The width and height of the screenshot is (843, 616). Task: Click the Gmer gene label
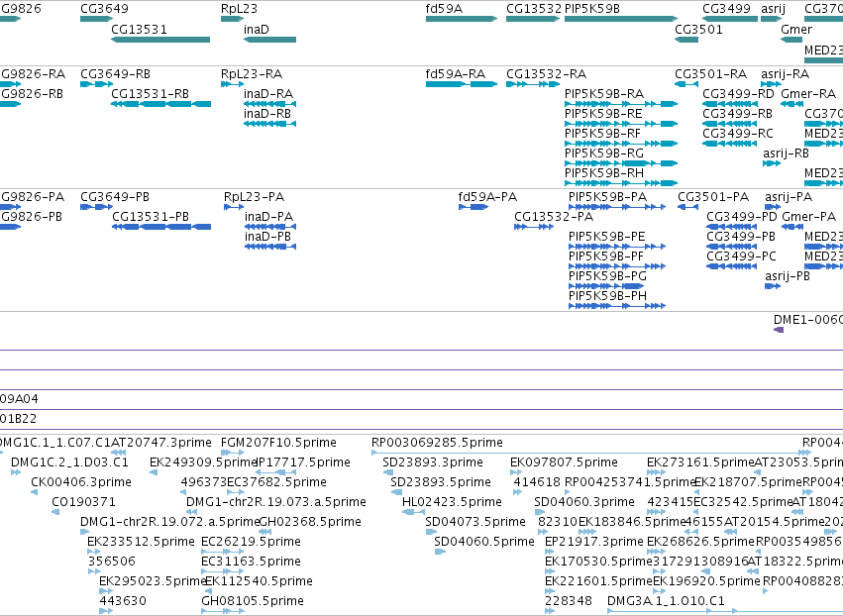tap(796, 29)
